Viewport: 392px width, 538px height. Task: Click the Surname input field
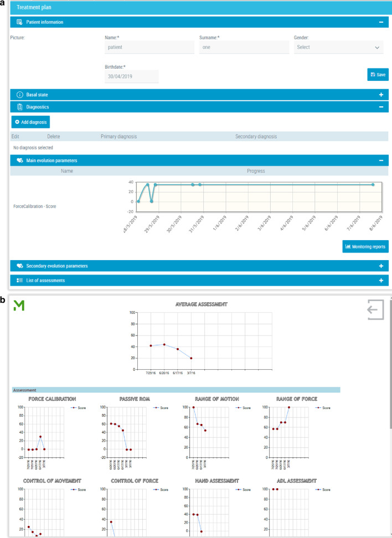coord(244,48)
